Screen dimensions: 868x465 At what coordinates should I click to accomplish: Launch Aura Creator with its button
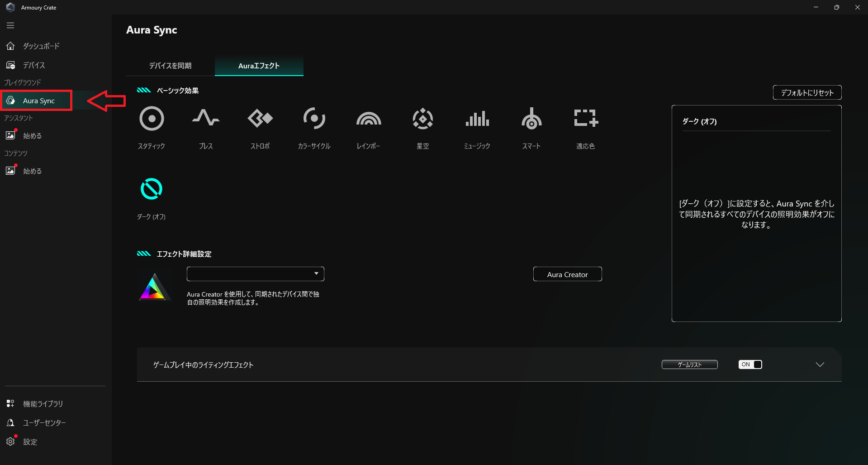567,274
